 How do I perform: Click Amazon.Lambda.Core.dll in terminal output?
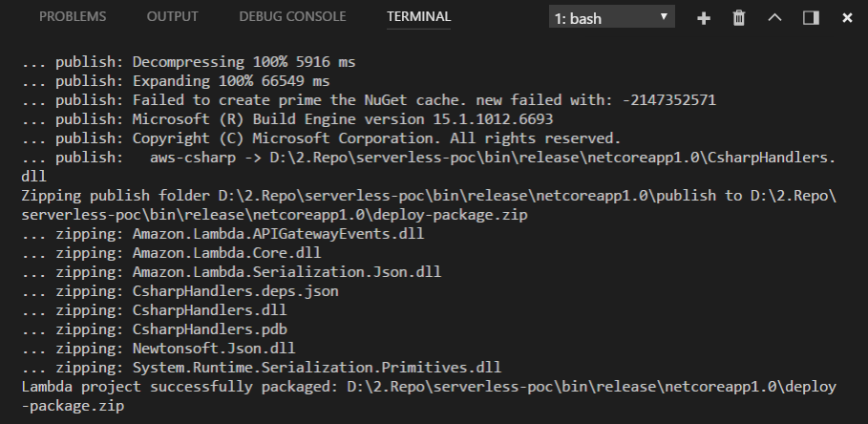point(227,253)
